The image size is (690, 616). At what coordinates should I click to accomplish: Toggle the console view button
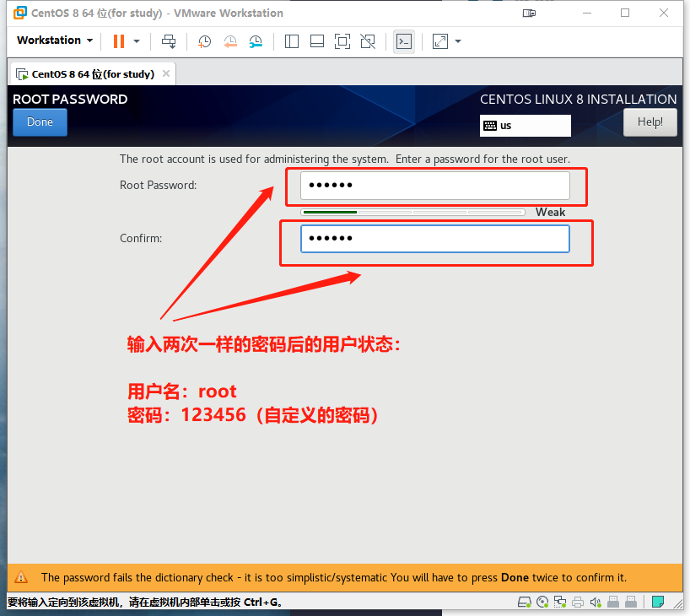(x=404, y=41)
